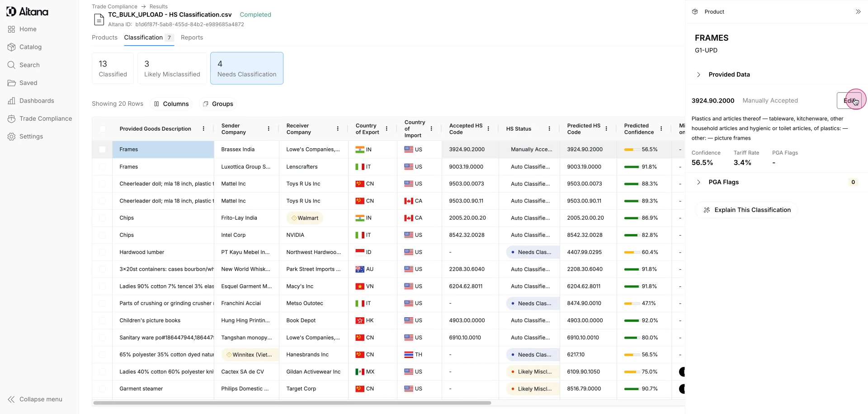Open the Dashboards sidebar icon
Image resolution: width=868 pixels, height=414 pixels.
(12, 101)
